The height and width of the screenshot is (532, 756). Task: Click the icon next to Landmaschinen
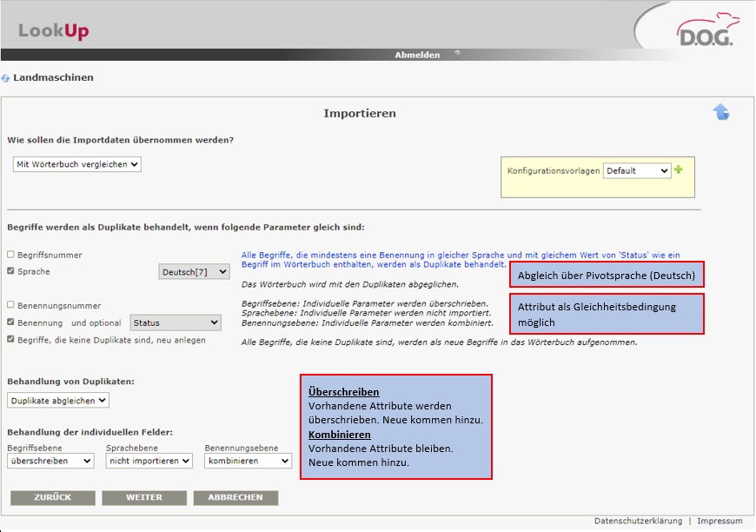coord(6,78)
